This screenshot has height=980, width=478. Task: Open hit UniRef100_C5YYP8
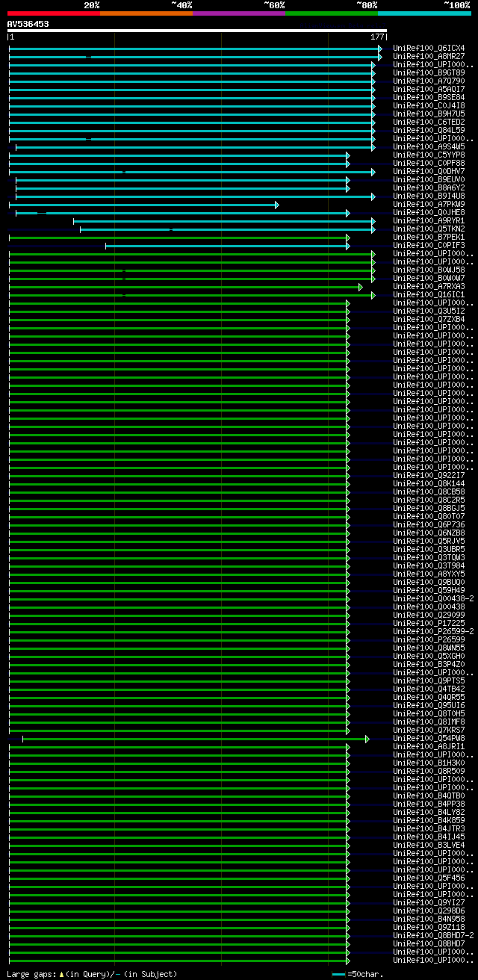(429, 155)
